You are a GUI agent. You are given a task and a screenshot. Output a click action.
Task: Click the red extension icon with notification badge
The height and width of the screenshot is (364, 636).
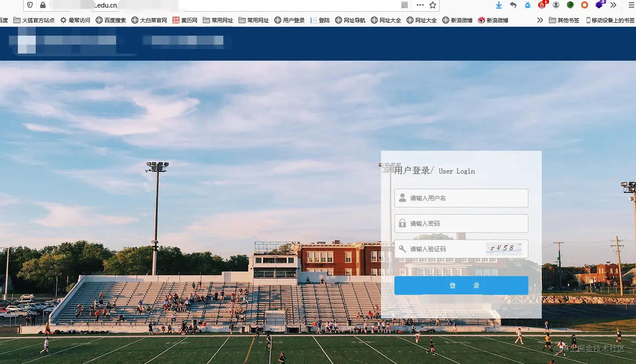point(541,5)
